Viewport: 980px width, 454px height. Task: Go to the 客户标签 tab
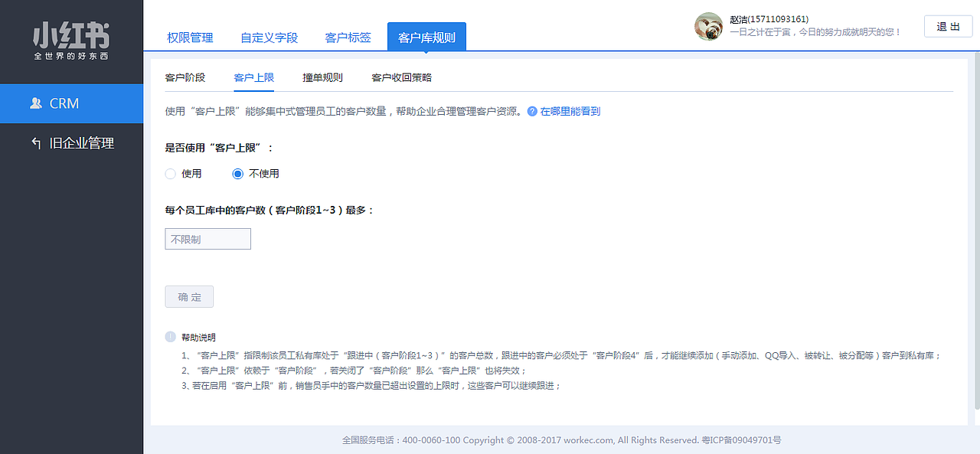tap(348, 36)
